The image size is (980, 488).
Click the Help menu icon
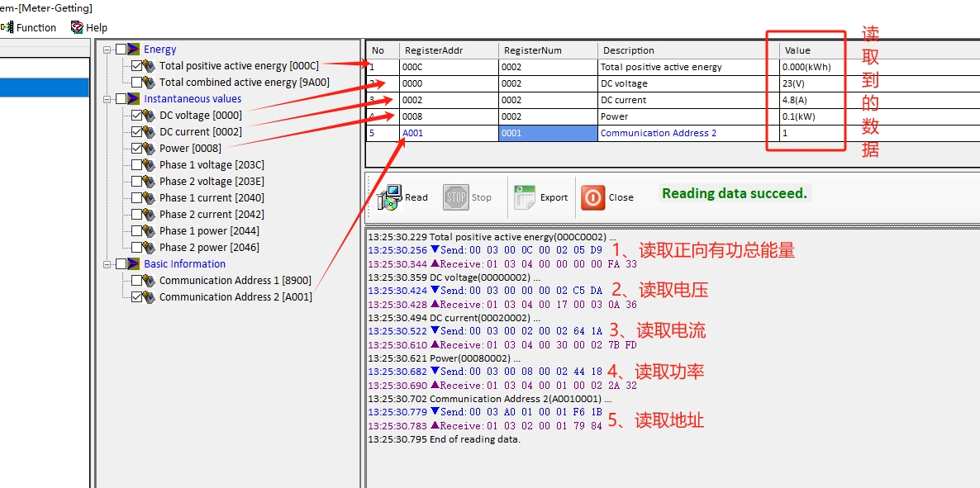[77, 27]
